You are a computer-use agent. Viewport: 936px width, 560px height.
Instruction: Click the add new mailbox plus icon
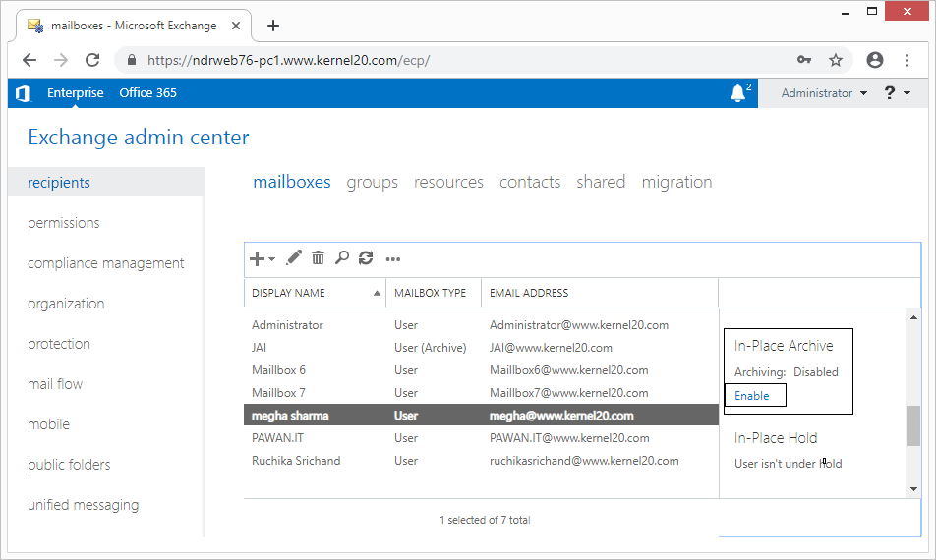tap(257, 258)
